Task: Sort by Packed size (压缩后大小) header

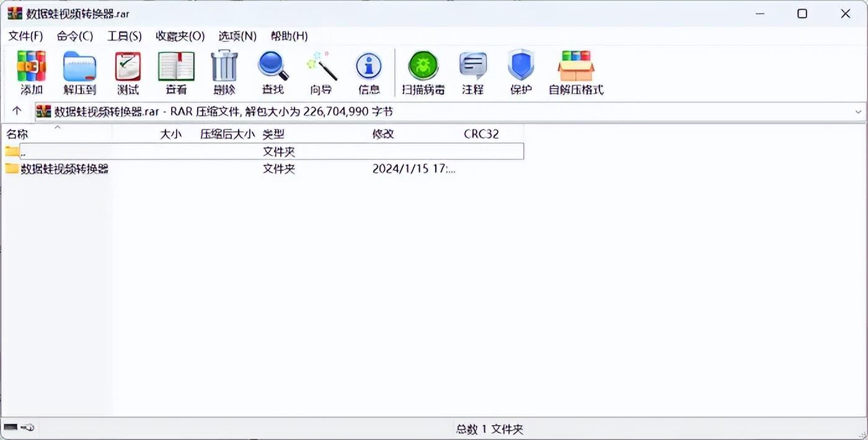Action: pyautogui.click(x=228, y=134)
